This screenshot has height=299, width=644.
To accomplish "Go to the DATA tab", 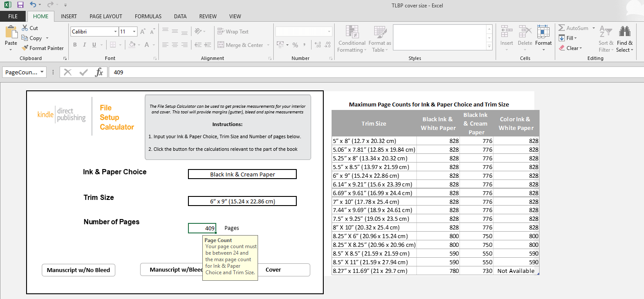I will pyautogui.click(x=180, y=17).
